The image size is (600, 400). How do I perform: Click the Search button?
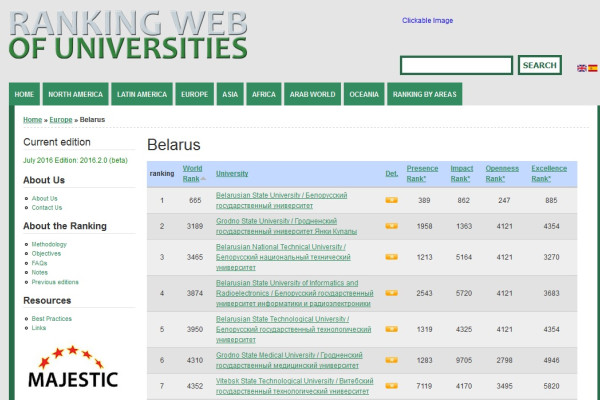[x=540, y=65]
